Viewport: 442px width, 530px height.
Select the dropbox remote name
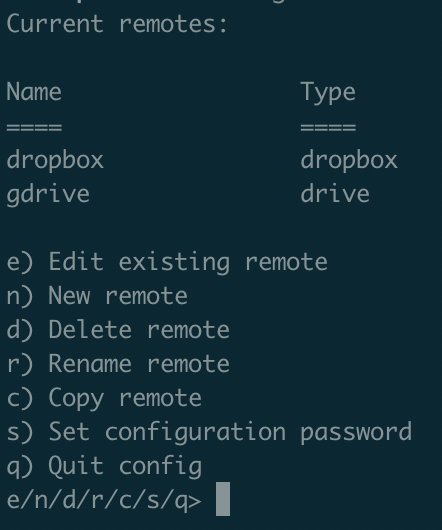[x=55, y=161]
